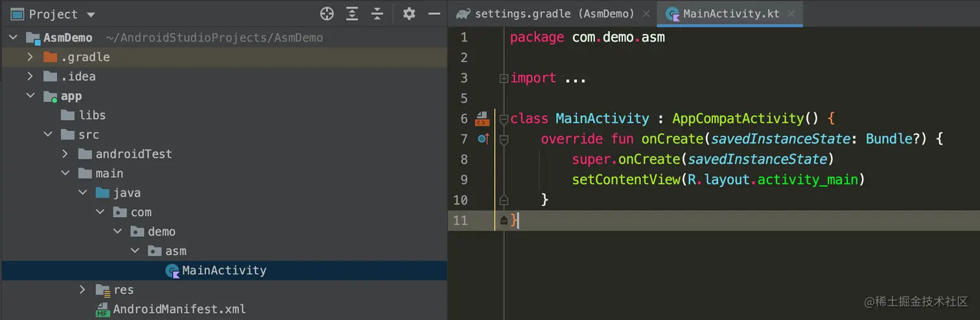
Task: Click the override gutter icon on line 7
Action: click(483, 139)
